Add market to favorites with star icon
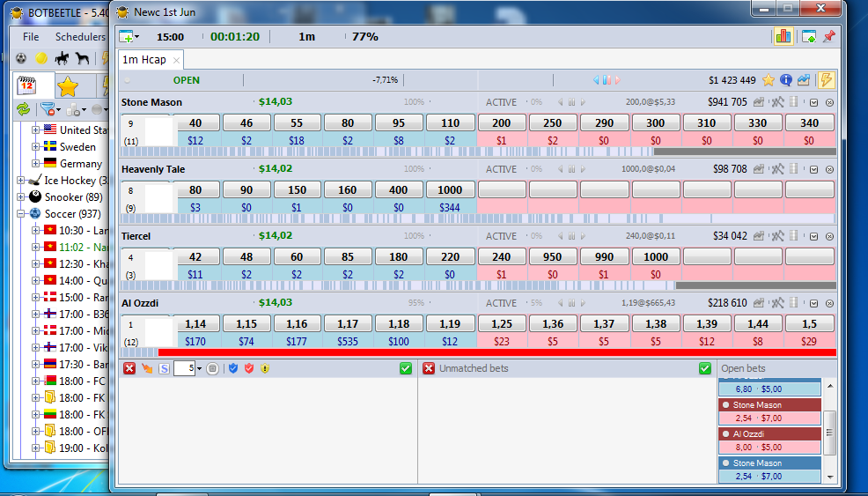This screenshot has height=496, width=868. pyautogui.click(x=769, y=80)
